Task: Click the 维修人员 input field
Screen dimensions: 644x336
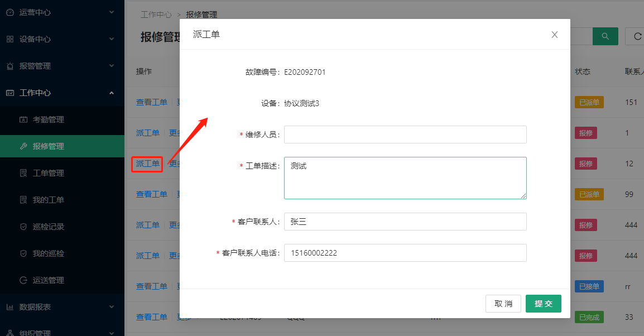Action: pyautogui.click(x=405, y=135)
